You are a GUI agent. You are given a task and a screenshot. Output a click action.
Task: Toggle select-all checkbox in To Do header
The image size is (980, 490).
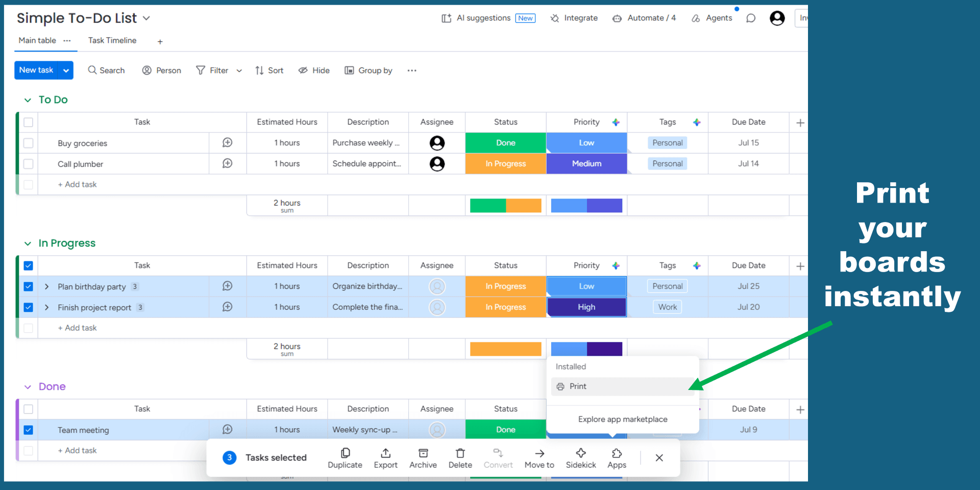point(29,122)
